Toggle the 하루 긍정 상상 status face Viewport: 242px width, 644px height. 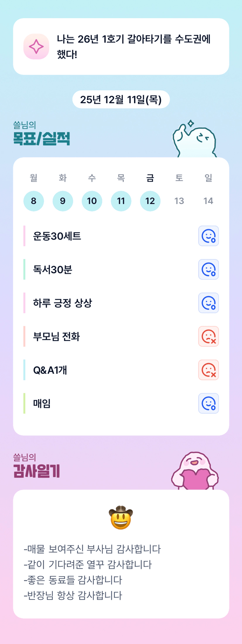coord(208,303)
